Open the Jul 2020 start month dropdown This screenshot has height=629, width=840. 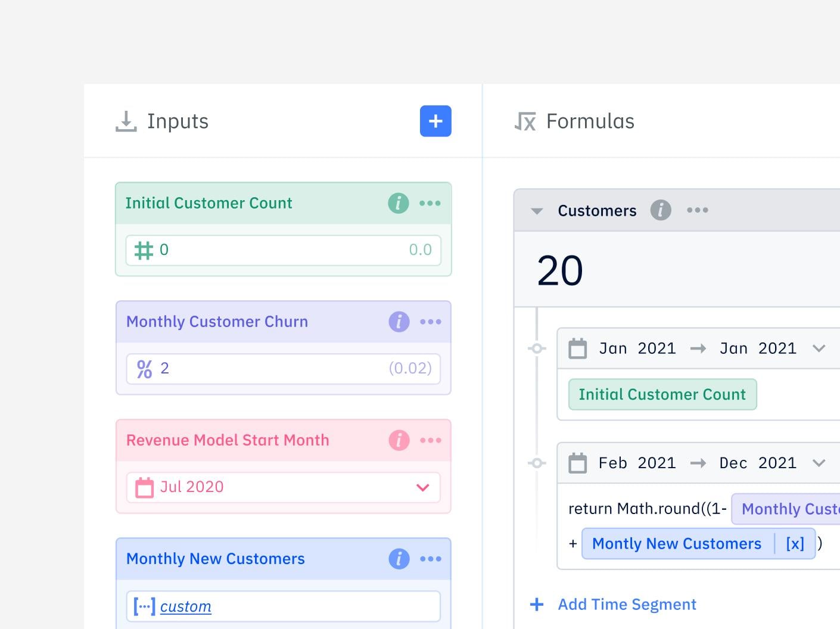(422, 487)
